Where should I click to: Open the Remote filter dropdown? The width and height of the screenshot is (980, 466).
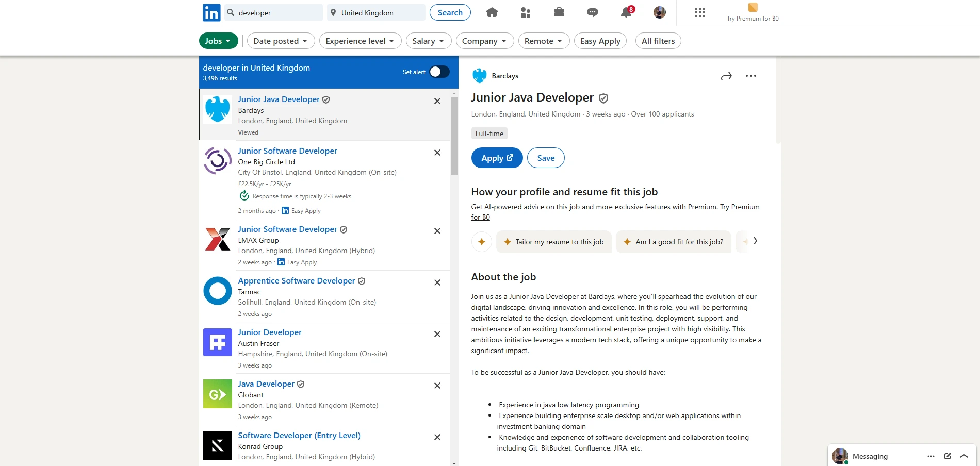544,41
